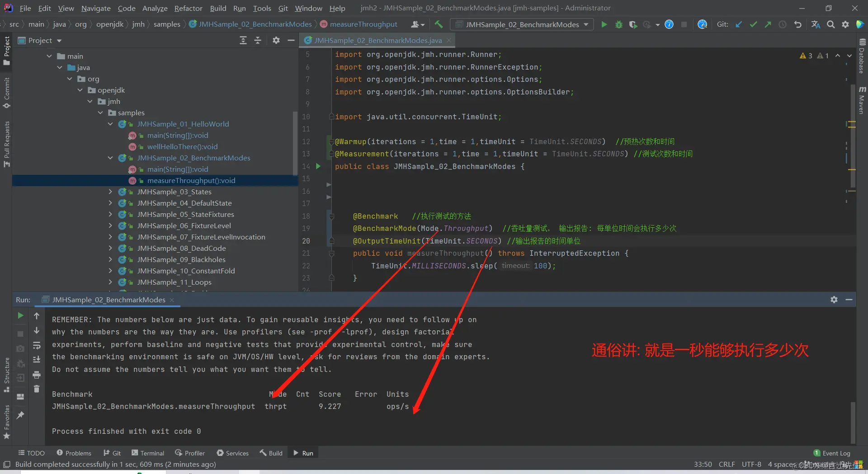The height and width of the screenshot is (474, 868).
Task: Open the Services tool window
Action: [x=232, y=453]
